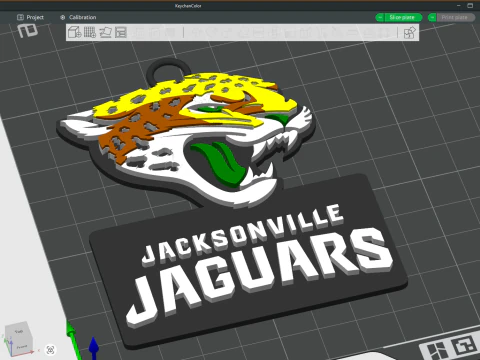Select the jaguar head model
480x360 pixels.
187,133
